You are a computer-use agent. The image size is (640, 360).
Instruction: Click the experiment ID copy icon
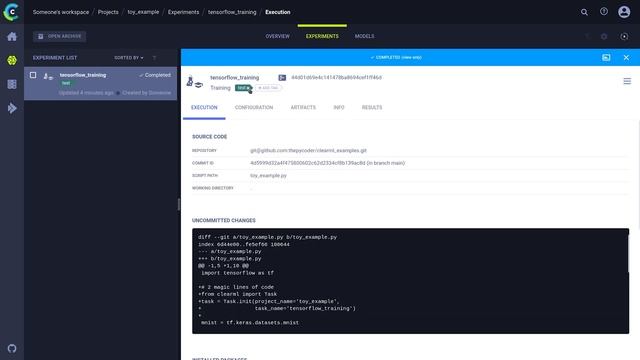click(x=282, y=78)
